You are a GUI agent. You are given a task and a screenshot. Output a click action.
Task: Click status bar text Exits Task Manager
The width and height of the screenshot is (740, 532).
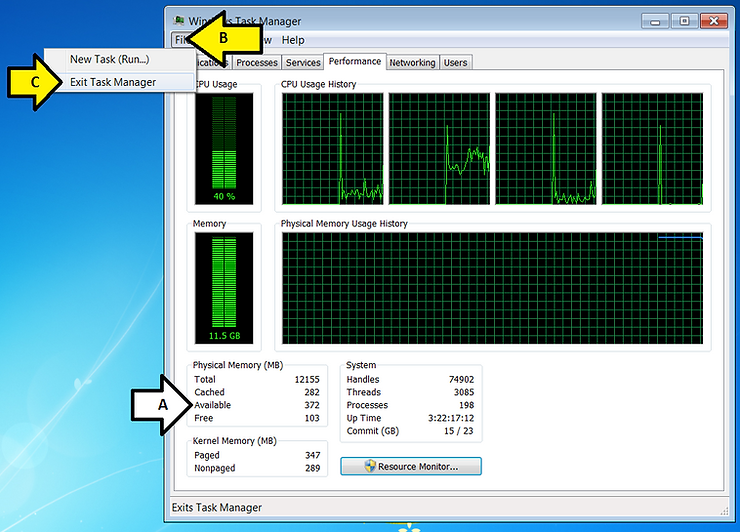(x=217, y=507)
